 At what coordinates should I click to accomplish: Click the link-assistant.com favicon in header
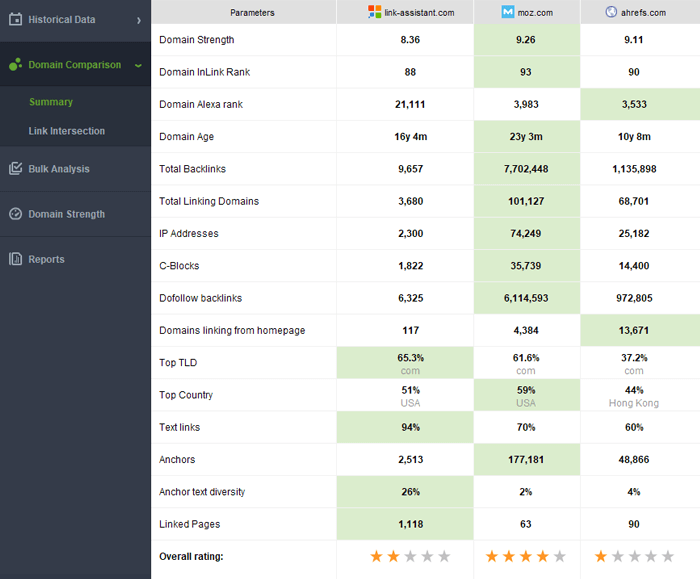click(x=375, y=12)
